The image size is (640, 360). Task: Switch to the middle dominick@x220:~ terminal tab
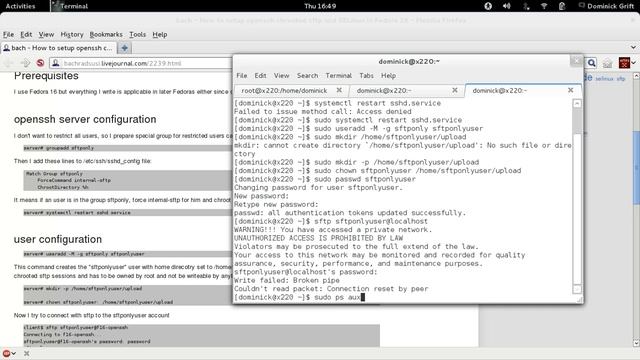[384, 91]
